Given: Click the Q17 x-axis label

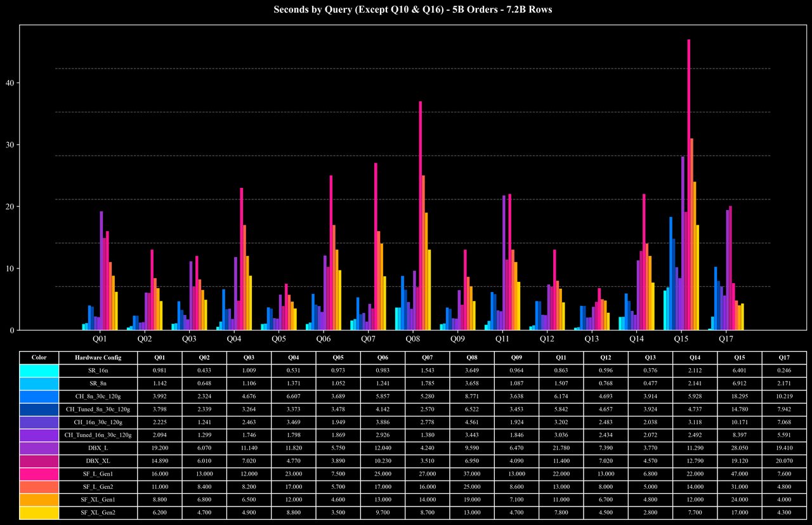Looking at the screenshot, I should pos(726,340).
